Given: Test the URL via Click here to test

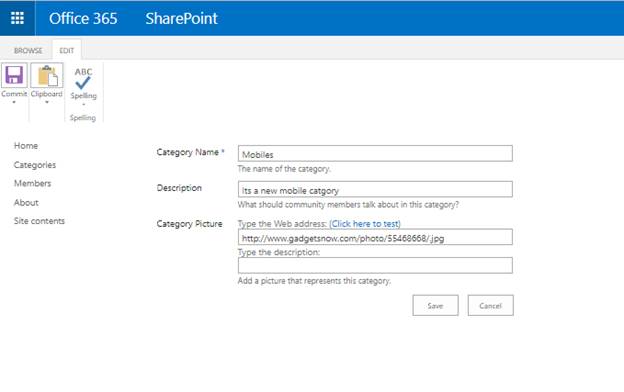Looking at the screenshot, I should [x=365, y=224].
